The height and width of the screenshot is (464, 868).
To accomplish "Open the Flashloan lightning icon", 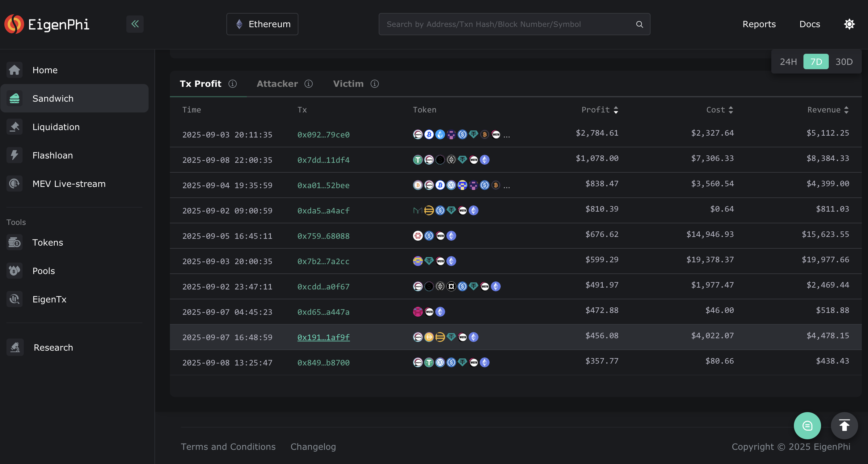I will click(x=15, y=155).
